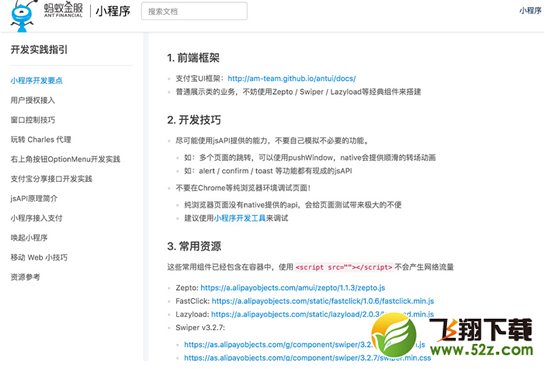This screenshot has height=369, width=545.
Task: Click the 小程序 title beside the logo
Action: [113, 11]
